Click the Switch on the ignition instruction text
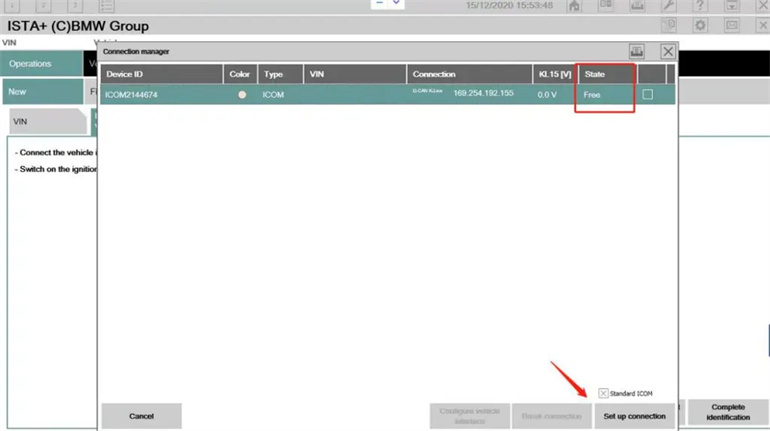Viewport: 770px width, 431px height. tap(55, 169)
